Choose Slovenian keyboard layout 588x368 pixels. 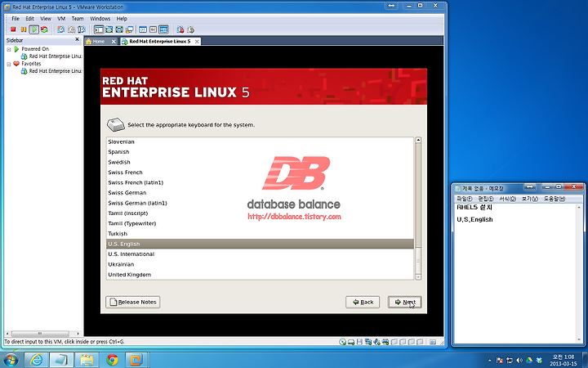pos(260,141)
